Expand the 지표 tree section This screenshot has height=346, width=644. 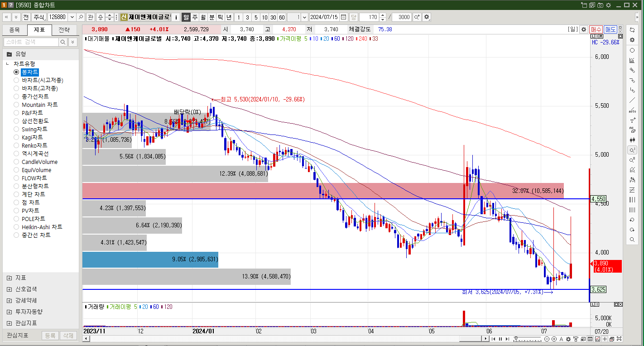tap(9, 278)
